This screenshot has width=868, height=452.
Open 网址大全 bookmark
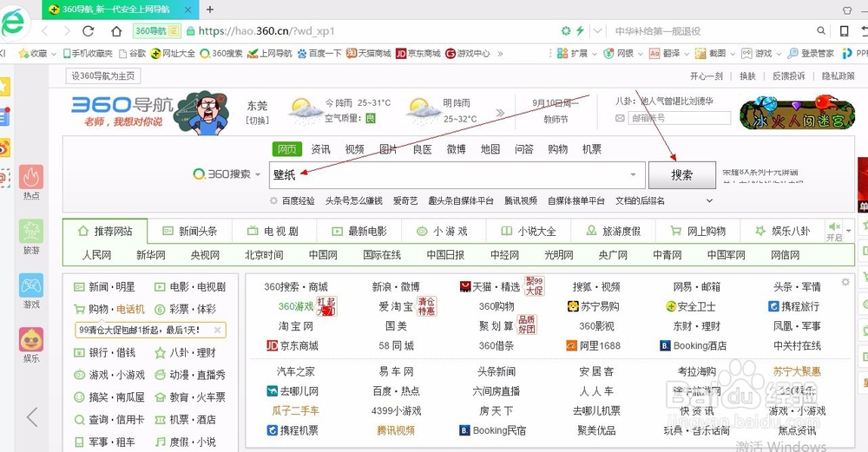tap(174, 53)
